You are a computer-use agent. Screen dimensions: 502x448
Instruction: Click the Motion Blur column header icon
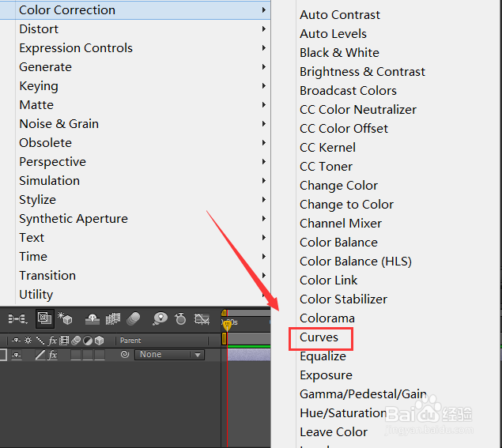point(76,341)
